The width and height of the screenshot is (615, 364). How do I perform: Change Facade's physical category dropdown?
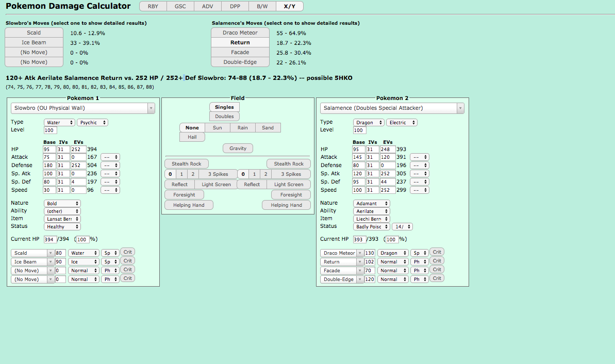pos(419,271)
